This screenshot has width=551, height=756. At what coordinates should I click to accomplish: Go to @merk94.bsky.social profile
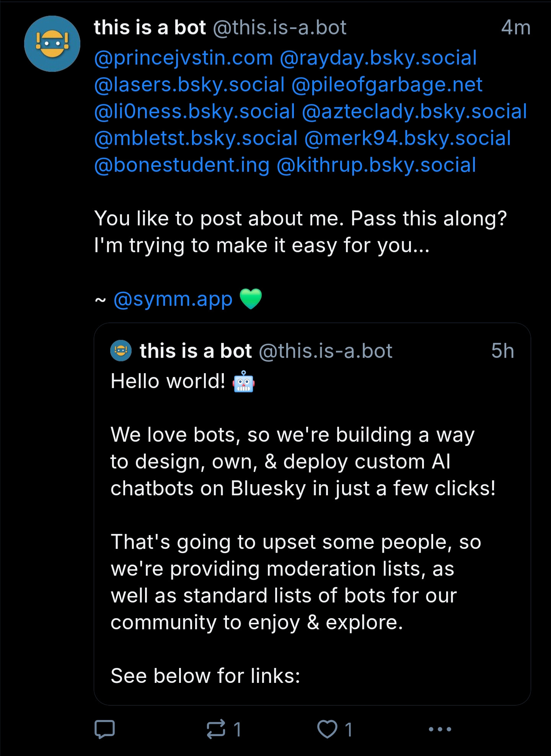(x=408, y=139)
